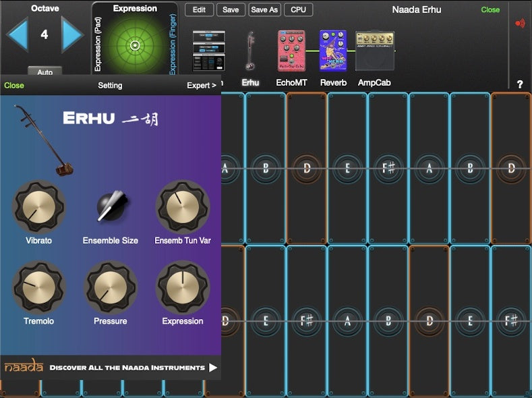Image resolution: width=532 pixels, height=398 pixels.
Task: Play the first E pad in bottom row
Action: tap(266, 320)
